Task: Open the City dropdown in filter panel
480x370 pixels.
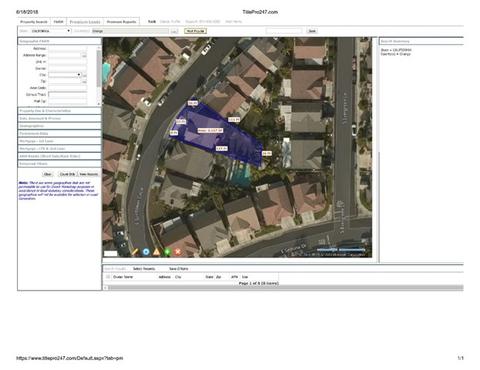Action: 65,75
